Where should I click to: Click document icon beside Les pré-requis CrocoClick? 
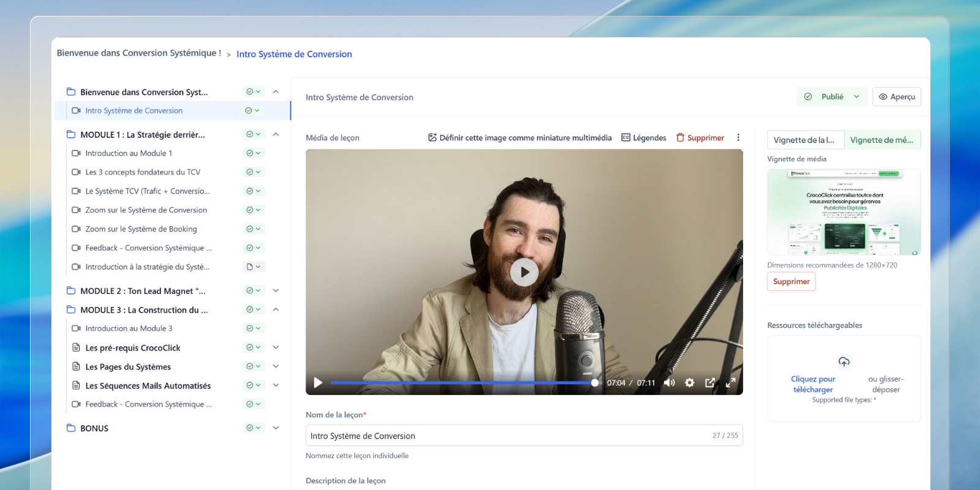pos(76,348)
